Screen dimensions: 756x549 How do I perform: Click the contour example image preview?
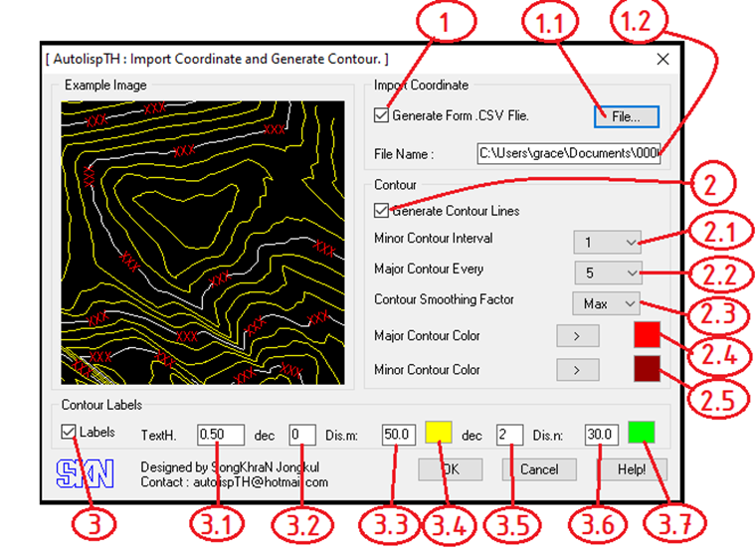pos(203,243)
